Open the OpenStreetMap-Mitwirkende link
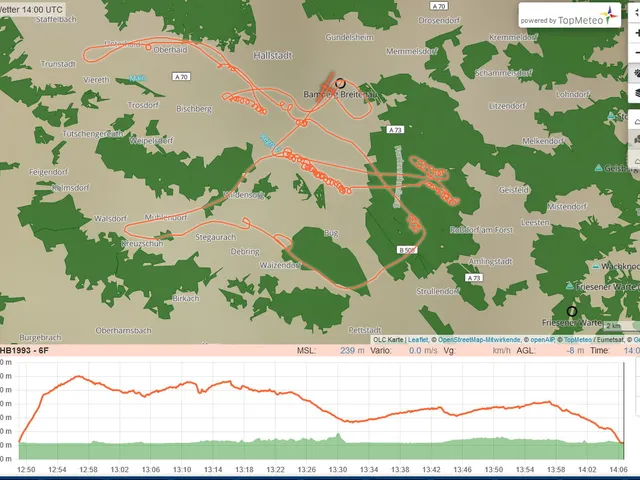The image size is (640, 480). (x=479, y=340)
